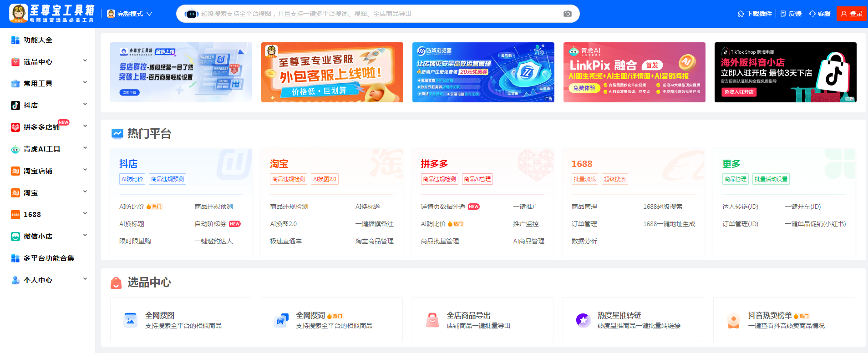Screen dimensions: 868x353
Task: Click the red 登录 login button
Action: pos(851,14)
